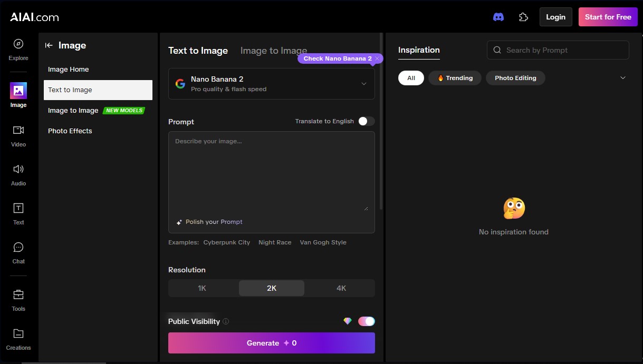Open the Tools section
The width and height of the screenshot is (643, 364).
(x=18, y=299)
